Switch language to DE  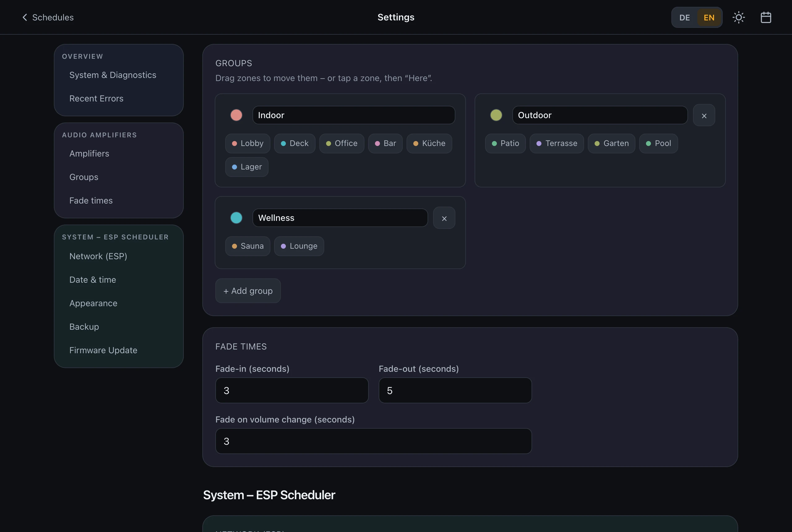[x=684, y=17]
